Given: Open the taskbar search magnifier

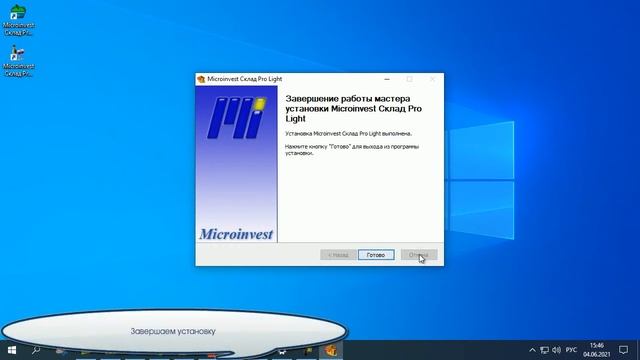Looking at the screenshot, I should pos(36,350).
